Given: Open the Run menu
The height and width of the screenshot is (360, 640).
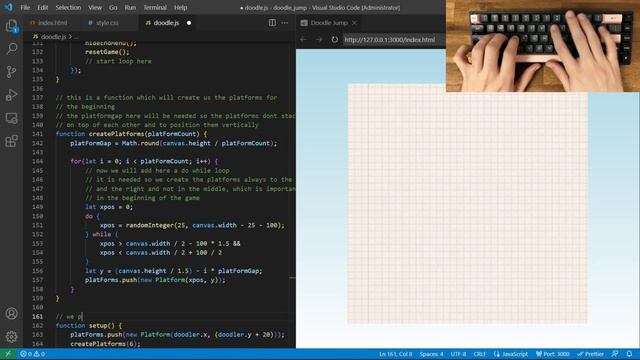Looking at the screenshot, I should point(130,7).
